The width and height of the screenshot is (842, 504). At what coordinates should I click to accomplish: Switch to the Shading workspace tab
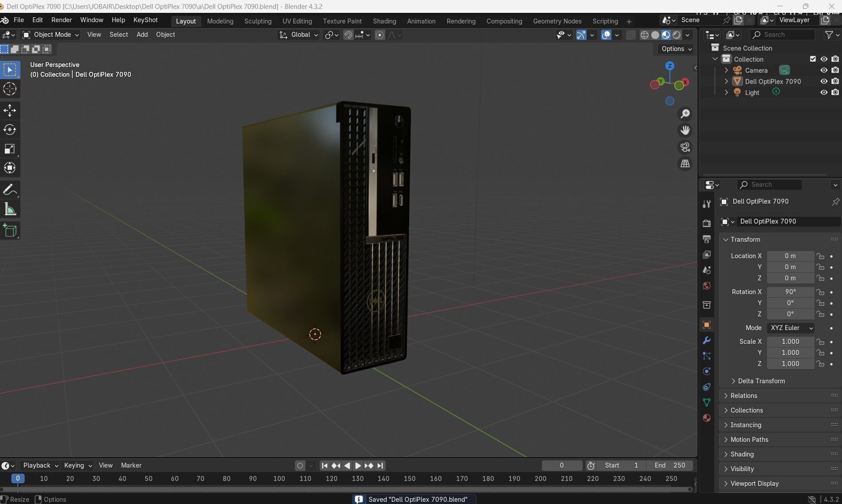point(384,21)
